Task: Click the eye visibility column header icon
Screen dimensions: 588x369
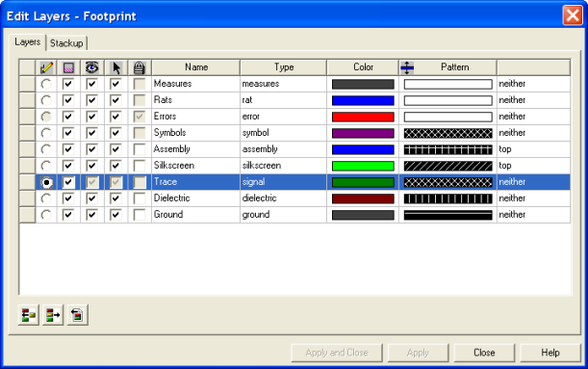Action: [x=91, y=67]
